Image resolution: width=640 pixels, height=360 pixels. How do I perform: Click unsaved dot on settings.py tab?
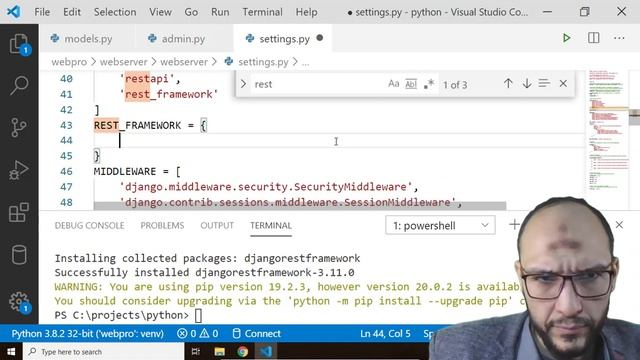[x=320, y=38]
